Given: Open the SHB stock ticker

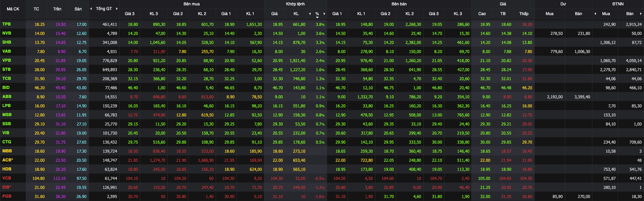Looking at the screenshot, I should [x=7, y=42].
